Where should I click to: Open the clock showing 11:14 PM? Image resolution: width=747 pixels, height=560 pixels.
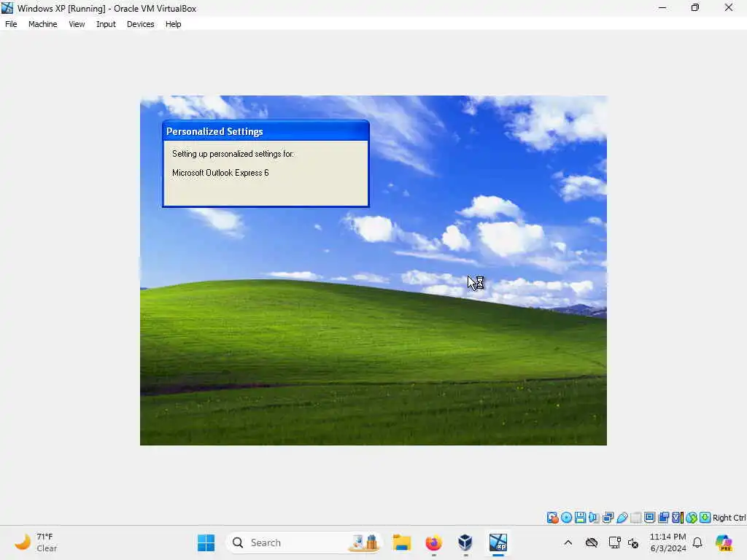click(x=668, y=542)
